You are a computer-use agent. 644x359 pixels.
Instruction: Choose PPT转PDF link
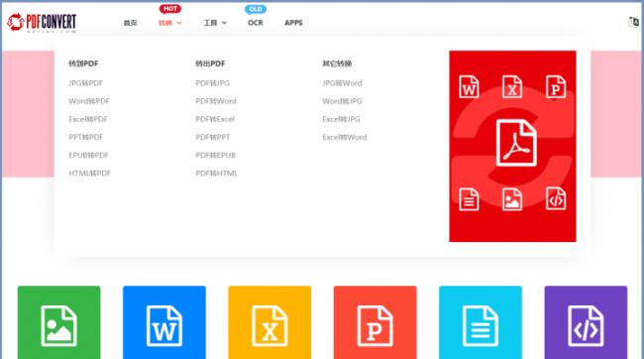coord(86,137)
